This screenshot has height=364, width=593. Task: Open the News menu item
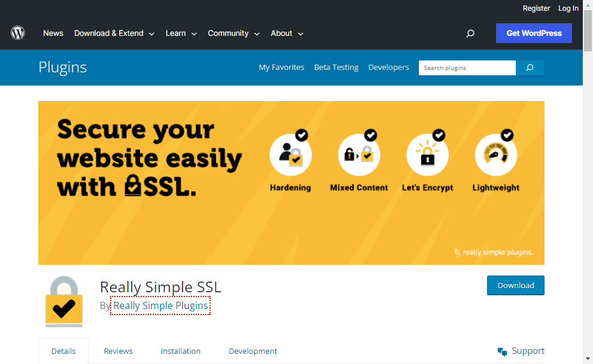[x=53, y=33]
